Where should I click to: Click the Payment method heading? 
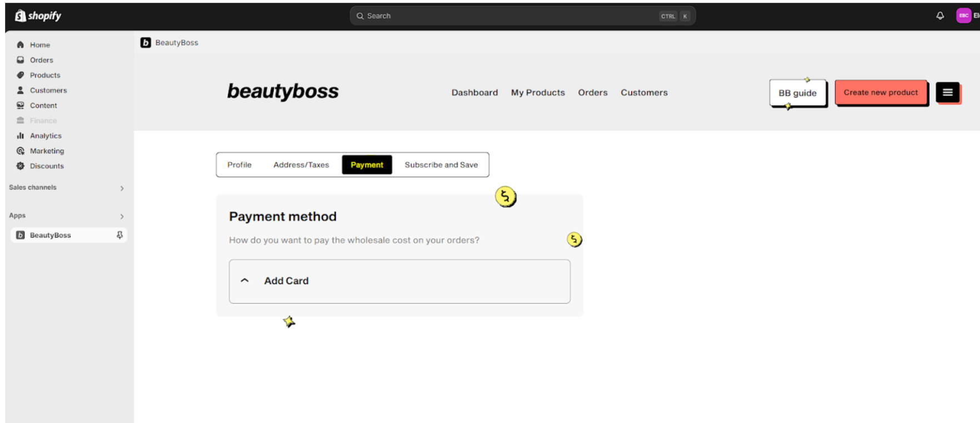(x=283, y=216)
